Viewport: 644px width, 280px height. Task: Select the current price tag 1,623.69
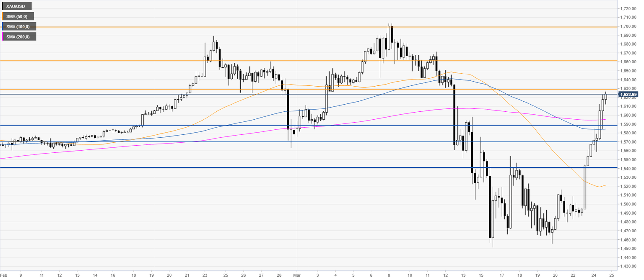628,94
